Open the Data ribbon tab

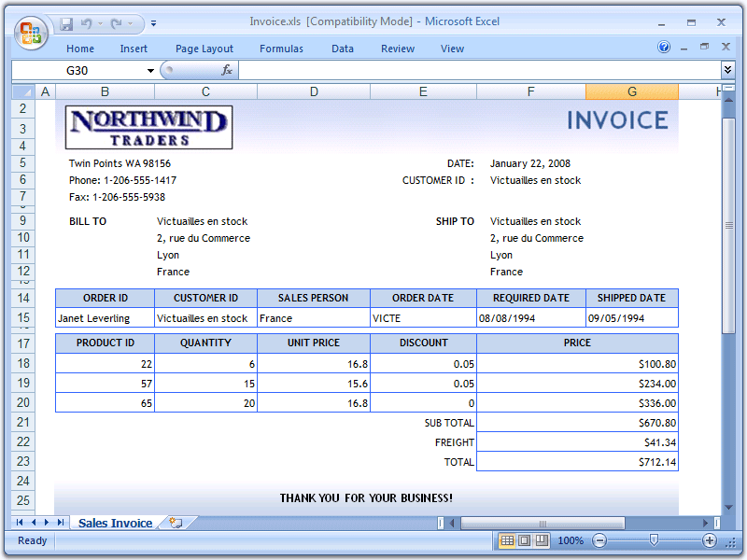coord(343,49)
